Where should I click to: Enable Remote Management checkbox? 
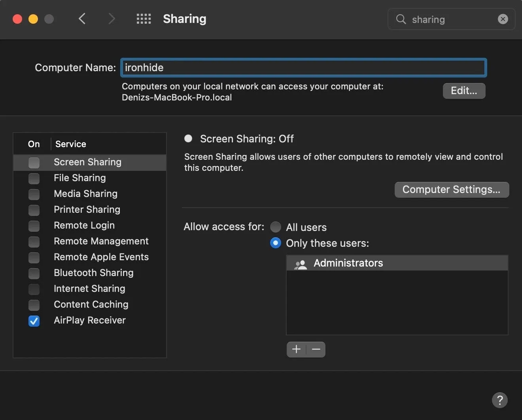tap(34, 242)
